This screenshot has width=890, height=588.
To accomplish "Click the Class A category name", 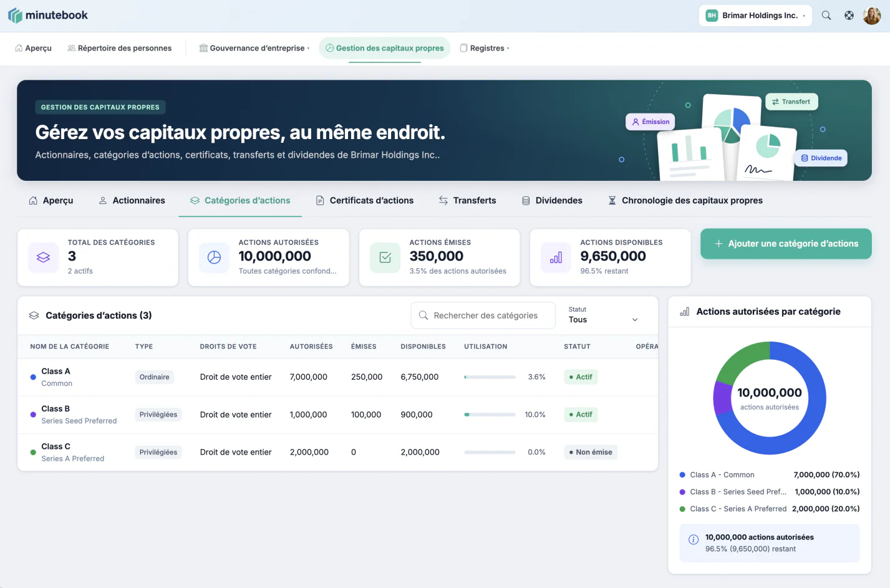I will (56, 371).
